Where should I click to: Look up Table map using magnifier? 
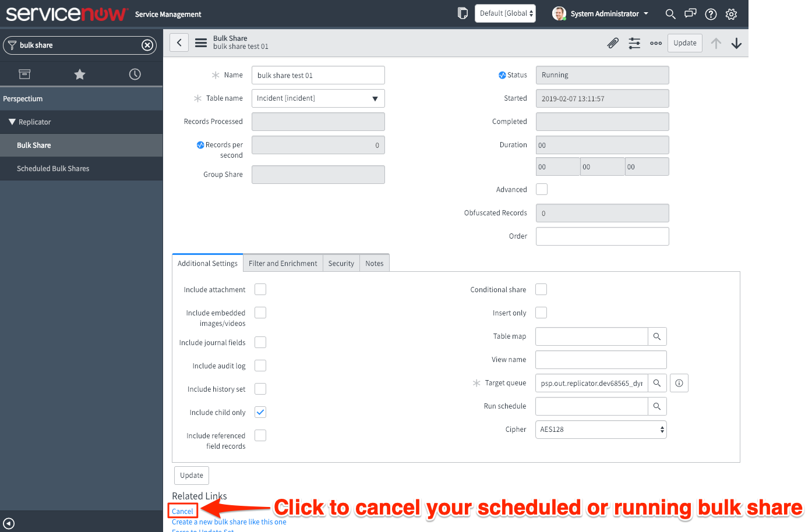click(657, 336)
